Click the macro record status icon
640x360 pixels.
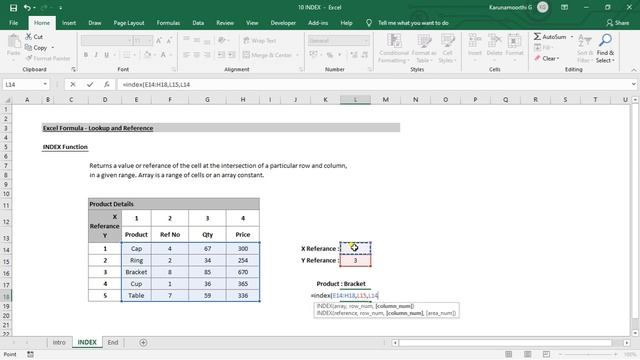pos(30,354)
